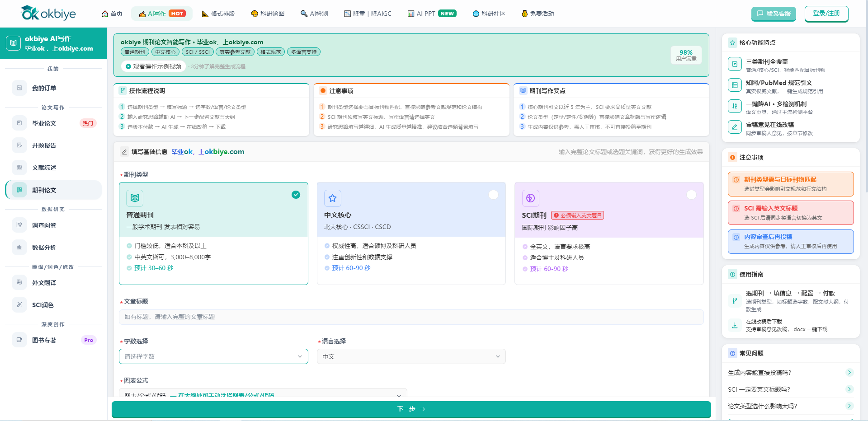This screenshot has height=421, width=868.
Task: Click the 期刊论文 sidebar icon
Action: 19,190
